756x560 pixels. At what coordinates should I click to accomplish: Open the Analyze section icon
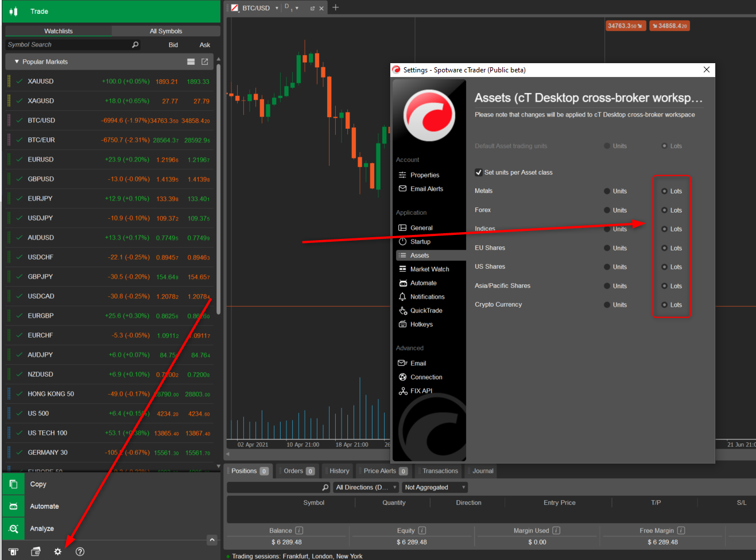tap(14, 528)
